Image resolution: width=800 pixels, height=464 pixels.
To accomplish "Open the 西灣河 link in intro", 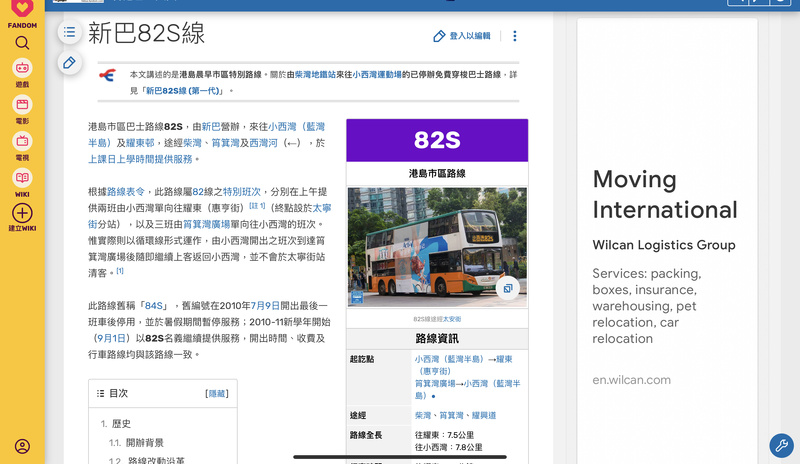I will pyautogui.click(x=263, y=143).
